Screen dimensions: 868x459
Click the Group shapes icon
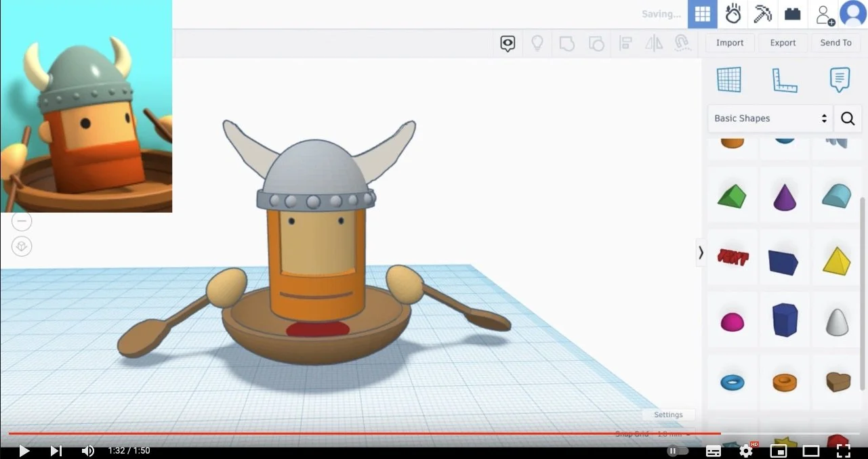(x=566, y=44)
